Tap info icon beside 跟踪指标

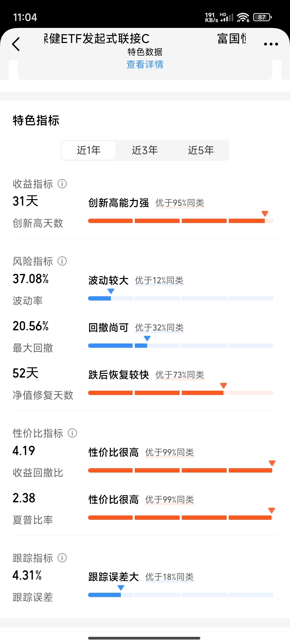pos(62,558)
